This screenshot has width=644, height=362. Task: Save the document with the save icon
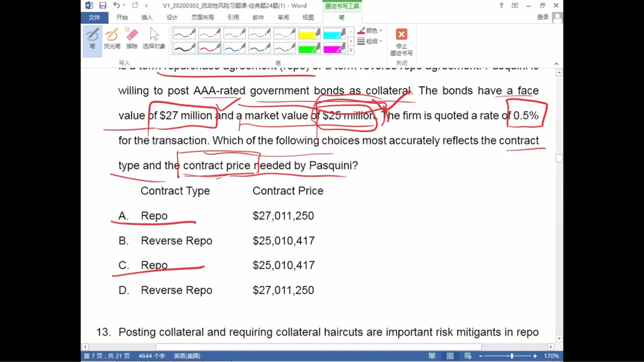(x=103, y=6)
